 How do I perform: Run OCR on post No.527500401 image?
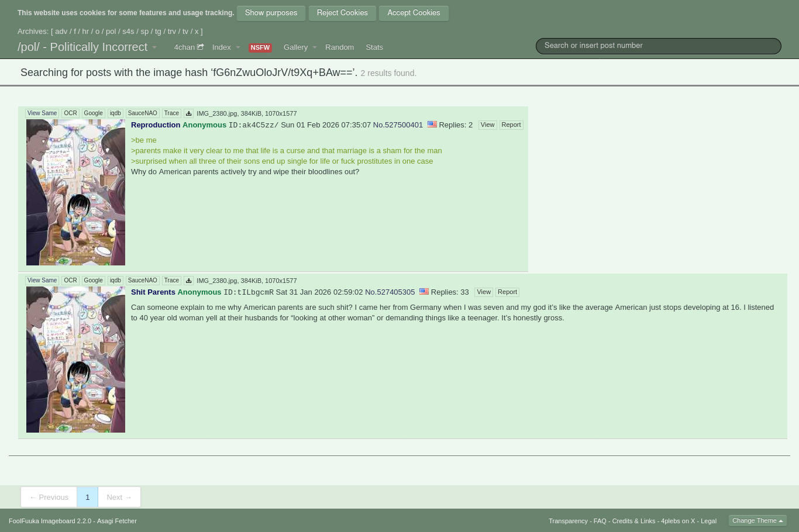pos(70,113)
